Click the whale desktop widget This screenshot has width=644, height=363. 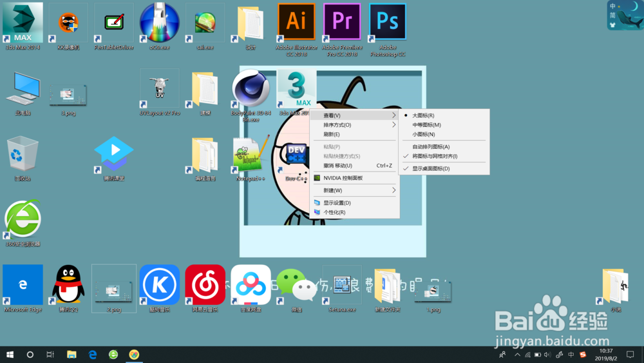(x=625, y=15)
